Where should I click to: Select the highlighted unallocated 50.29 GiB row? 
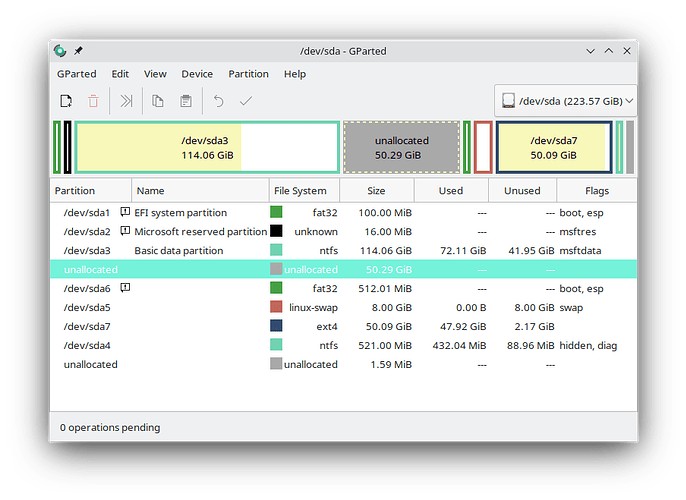pos(343,269)
